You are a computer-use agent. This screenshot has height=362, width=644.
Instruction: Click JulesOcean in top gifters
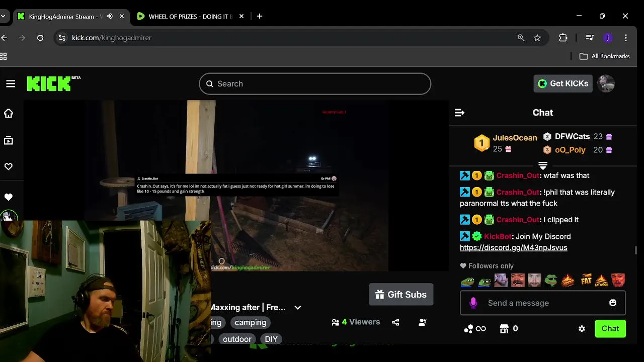coord(515,138)
